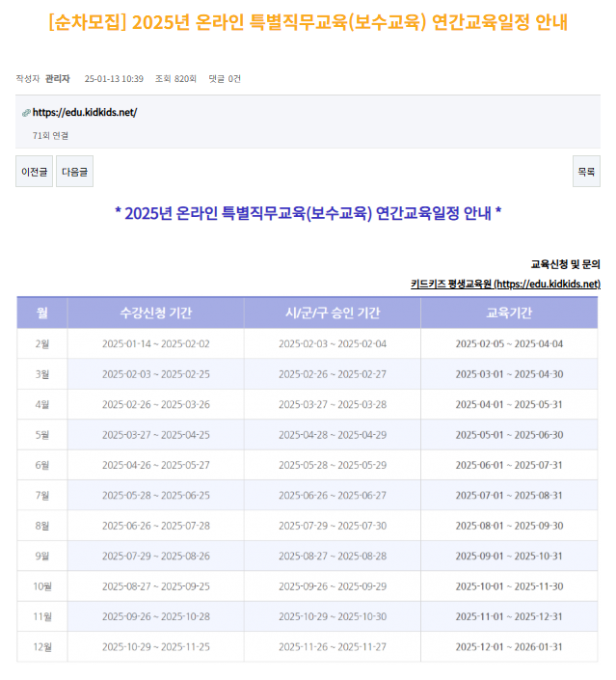
Task: Click the 월 column header
Action: [42, 313]
